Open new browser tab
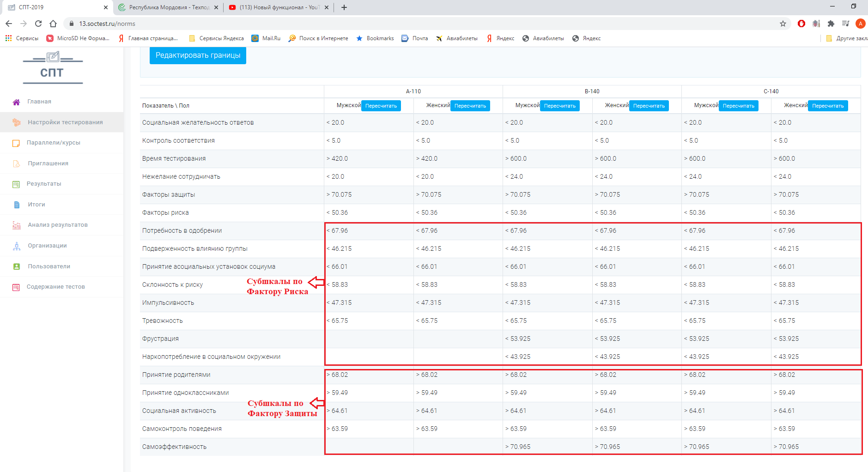868x472 pixels. coord(344,7)
